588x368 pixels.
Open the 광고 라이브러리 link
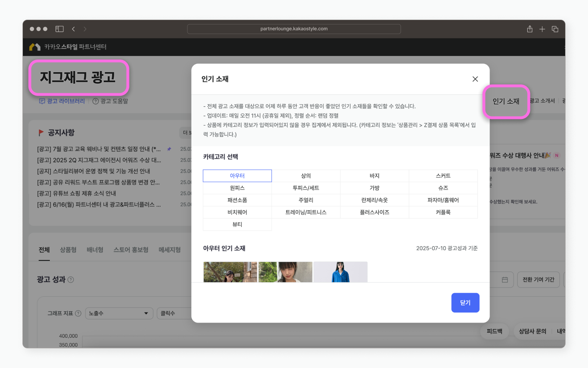(62, 101)
